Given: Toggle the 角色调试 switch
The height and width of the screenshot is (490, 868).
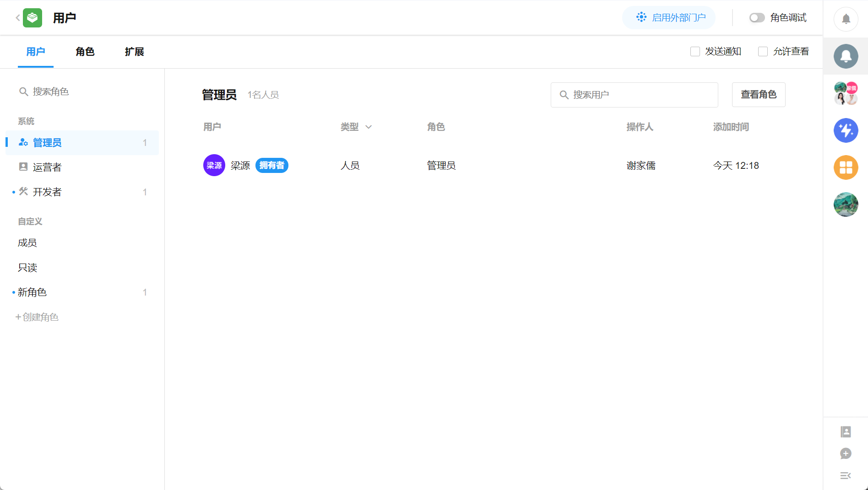Looking at the screenshot, I should click(757, 18).
